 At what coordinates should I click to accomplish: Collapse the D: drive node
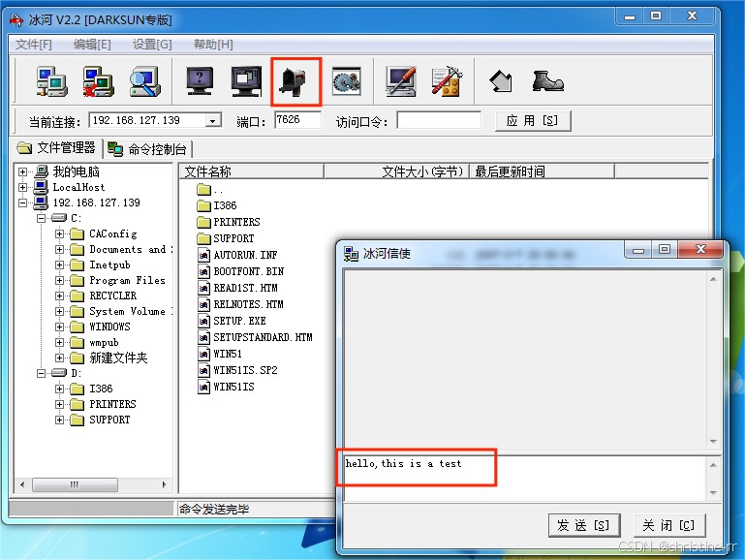click(41, 373)
